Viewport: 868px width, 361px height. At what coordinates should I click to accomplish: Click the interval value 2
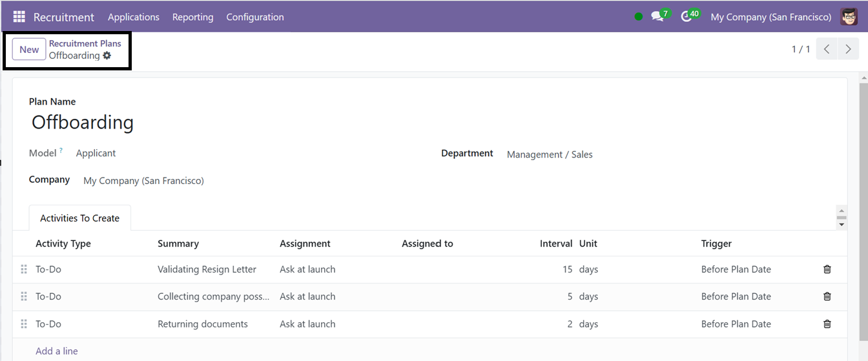570,324
